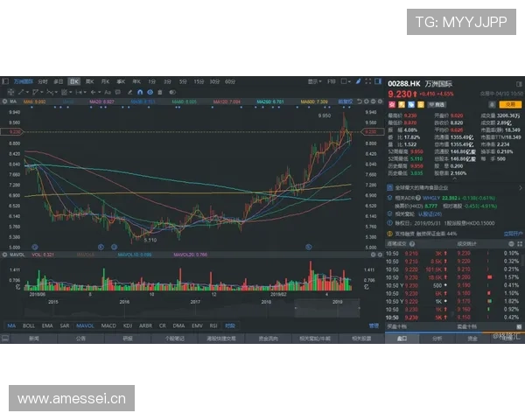Open the 显示 display dropdown in toolbar

[x=314, y=80]
